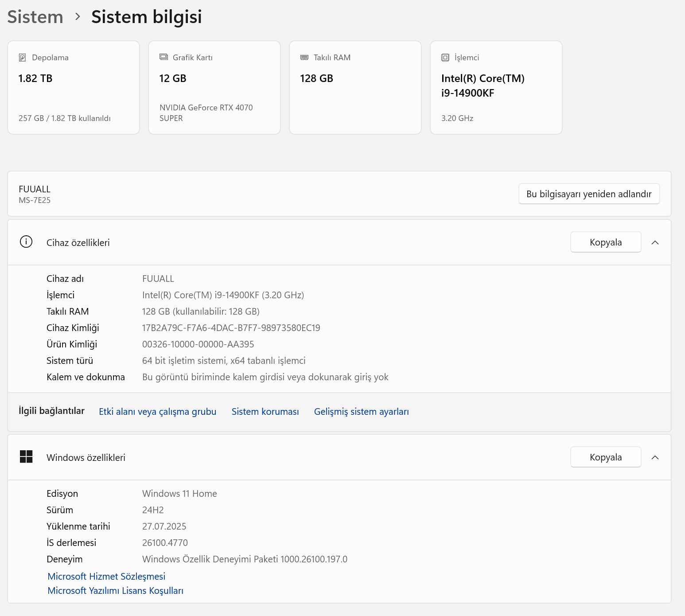685x616 pixels.
Task: Click the MS-7E25 model text
Action: 35,200
